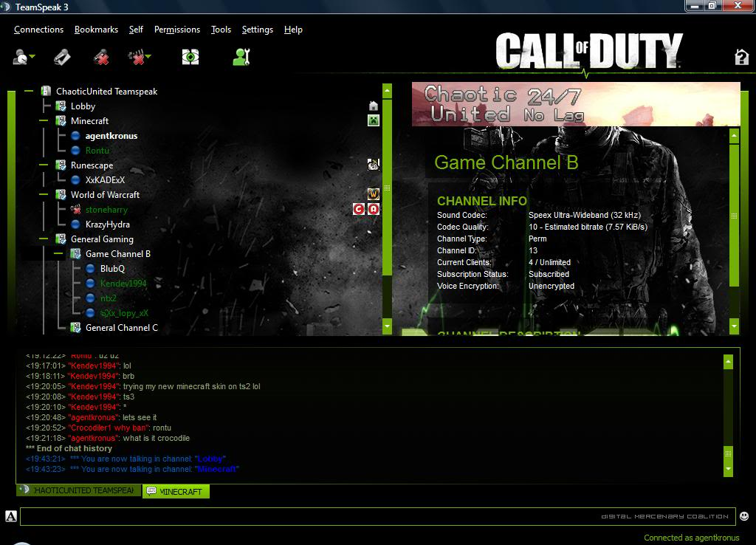Click the red C badge next to stoneharry
The image size is (756, 545).
pos(359,209)
